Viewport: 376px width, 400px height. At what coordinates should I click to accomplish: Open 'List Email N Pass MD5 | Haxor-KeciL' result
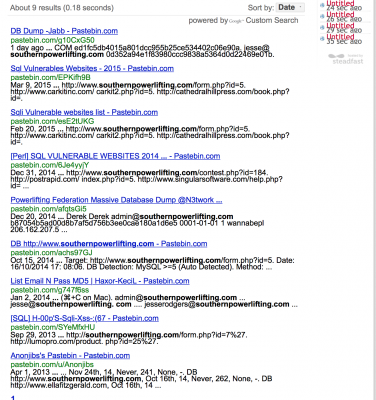[x=100, y=281]
